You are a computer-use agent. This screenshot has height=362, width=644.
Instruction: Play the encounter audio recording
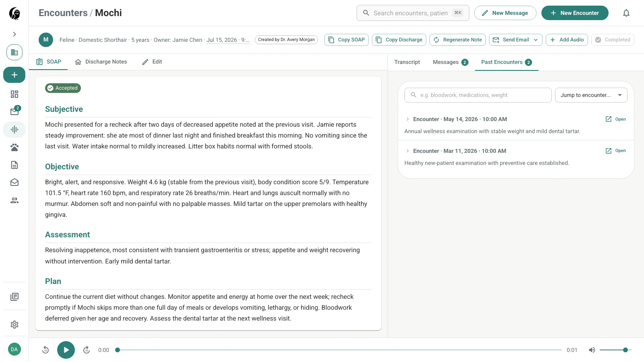(x=66, y=350)
